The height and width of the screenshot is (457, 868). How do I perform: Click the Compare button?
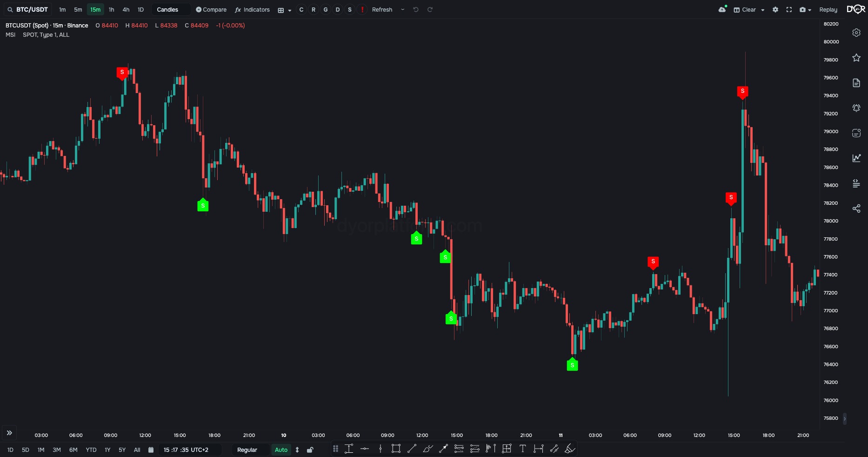211,9
